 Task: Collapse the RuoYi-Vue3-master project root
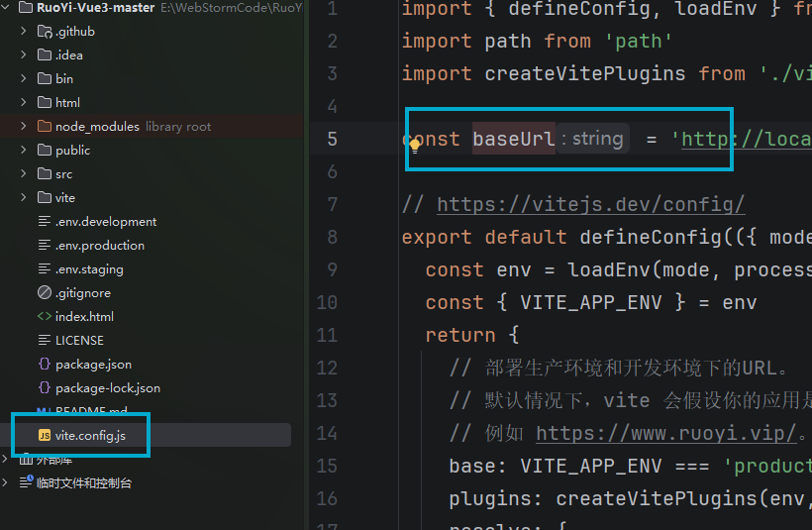(6, 7)
